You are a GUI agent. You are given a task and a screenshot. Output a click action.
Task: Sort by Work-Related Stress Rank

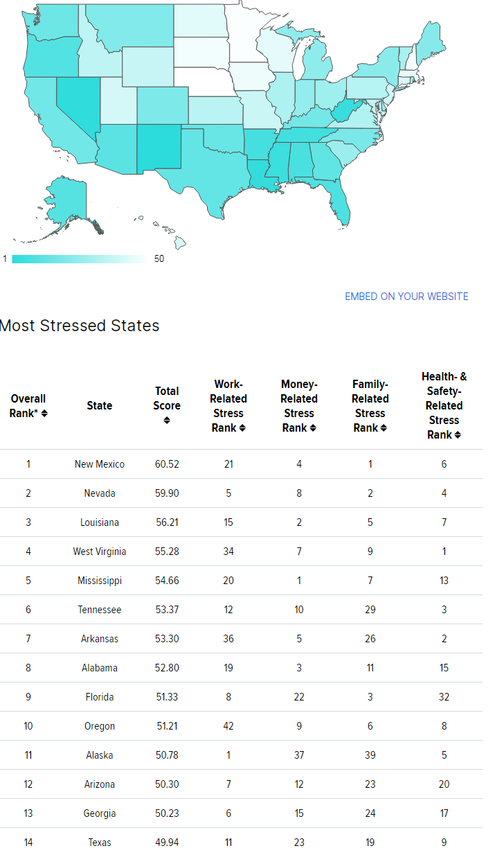point(242,428)
